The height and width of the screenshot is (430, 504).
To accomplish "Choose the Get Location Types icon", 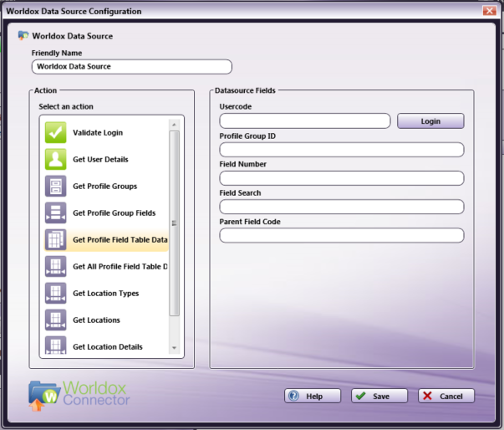I will pyautogui.click(x=56, y=293).
